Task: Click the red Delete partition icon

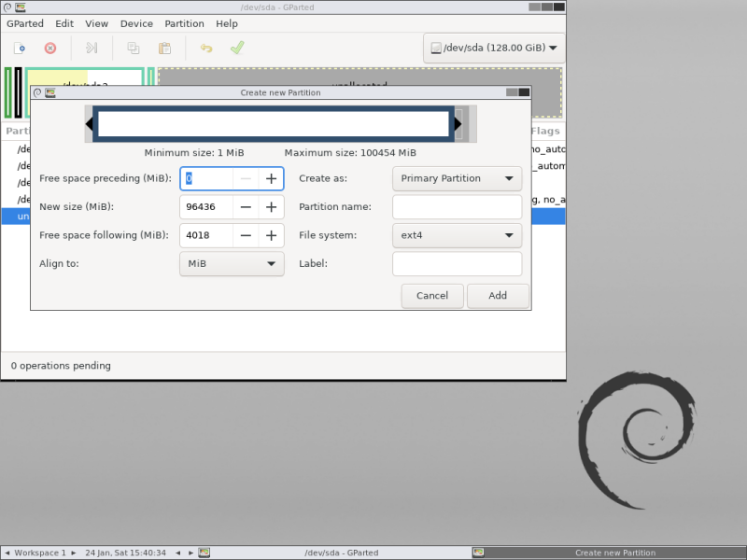Action: [x=50, y=49]
